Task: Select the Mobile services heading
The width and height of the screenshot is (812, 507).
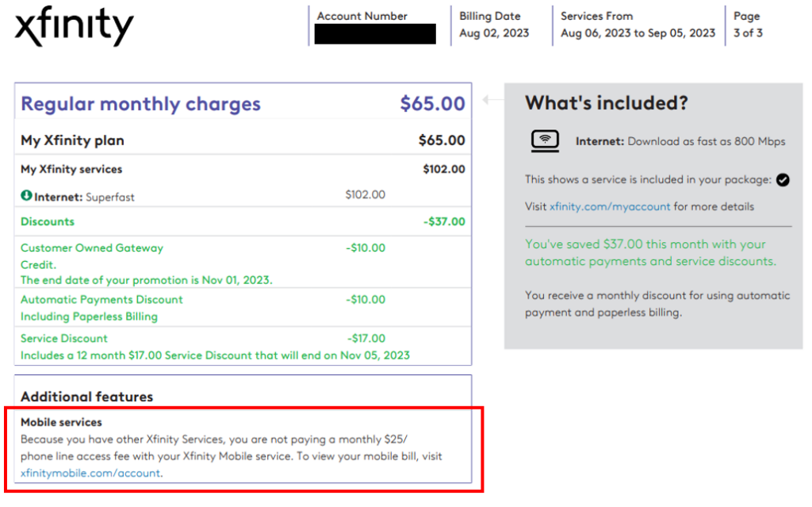Action: 61,422
